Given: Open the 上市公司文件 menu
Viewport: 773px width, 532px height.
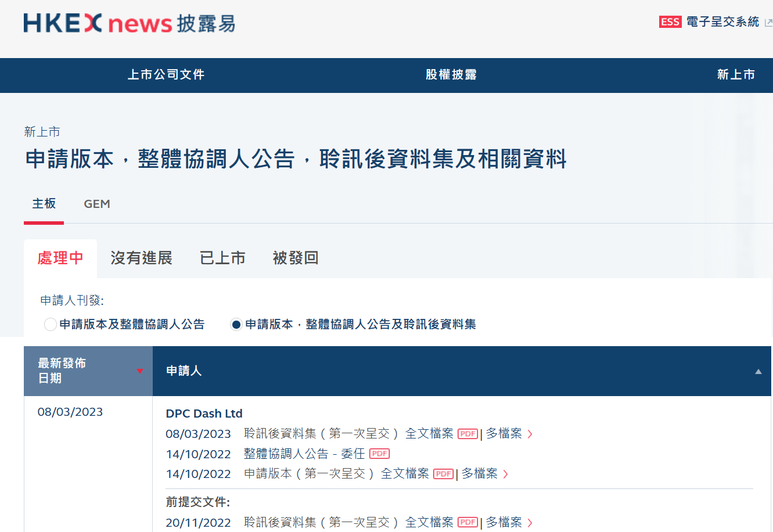Looking at the screenshot, I should click(x=166, y=75).
